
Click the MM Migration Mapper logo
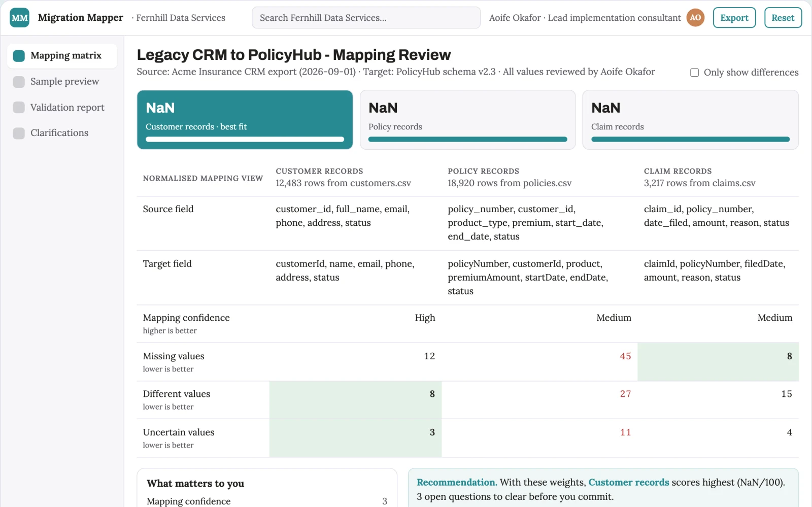[x=20, y=18]
